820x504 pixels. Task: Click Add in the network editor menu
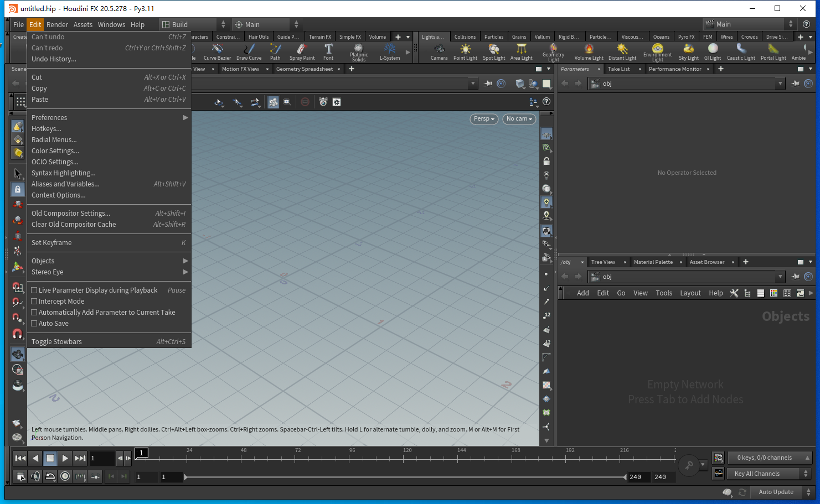point(583,293)
